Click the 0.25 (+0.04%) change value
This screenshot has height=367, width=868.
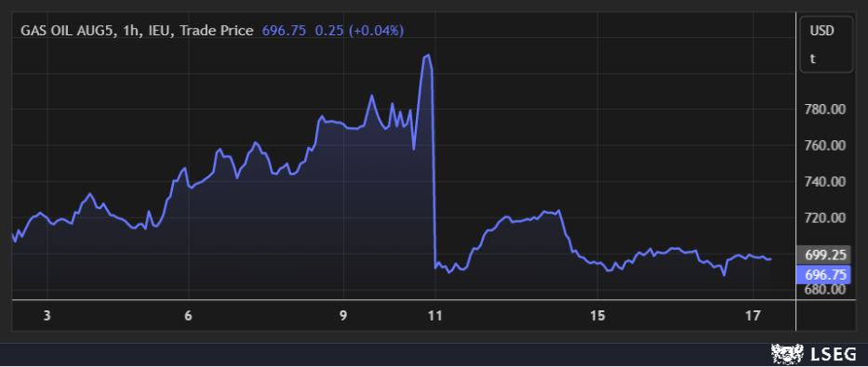coord(359,31)
